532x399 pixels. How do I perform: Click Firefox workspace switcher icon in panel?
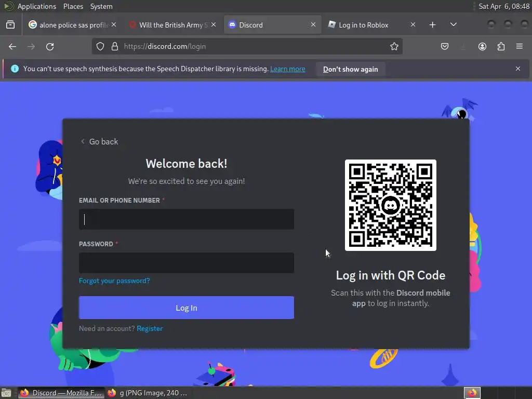pos(472,393)
